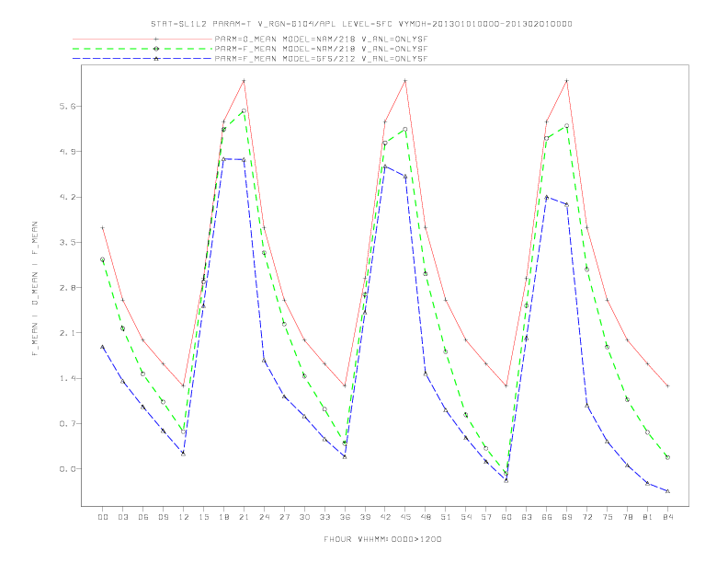Click the x-axis title FHOUR VHHMM:0000>1200

click(x=382, y=539)
